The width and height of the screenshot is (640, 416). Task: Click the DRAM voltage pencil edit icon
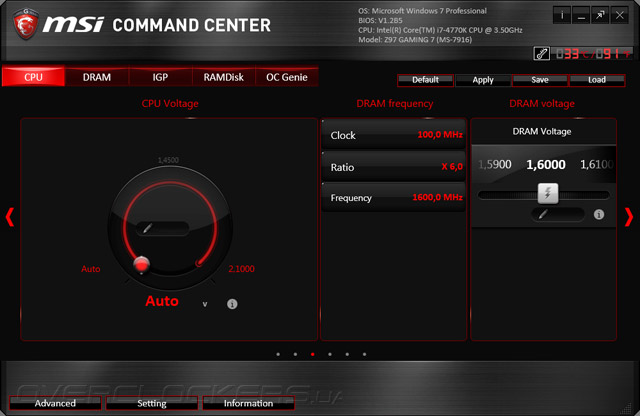tap(542, 214)
